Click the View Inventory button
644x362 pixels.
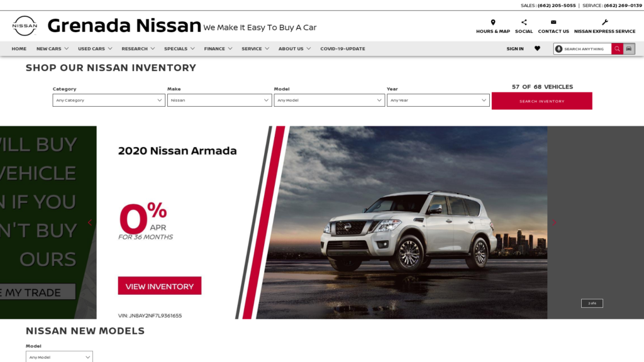[159, 286]
